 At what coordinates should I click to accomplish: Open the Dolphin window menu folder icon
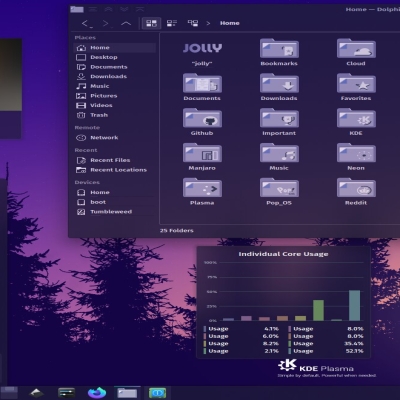click(x=77, y=9)
